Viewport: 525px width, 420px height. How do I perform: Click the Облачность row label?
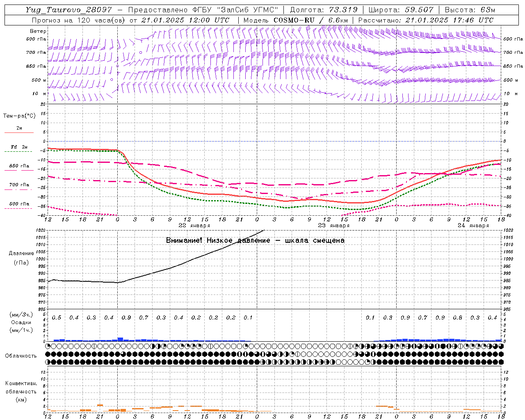tap(21, 356)
